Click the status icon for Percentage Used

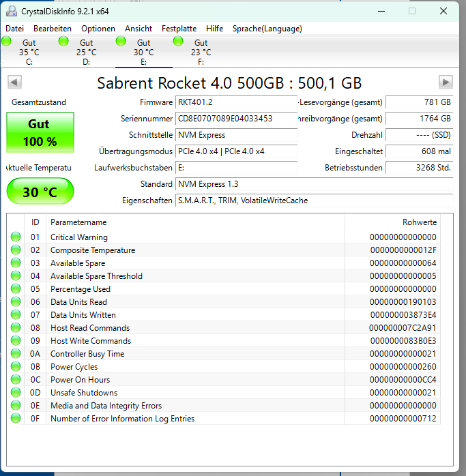(x=16, y=288)
